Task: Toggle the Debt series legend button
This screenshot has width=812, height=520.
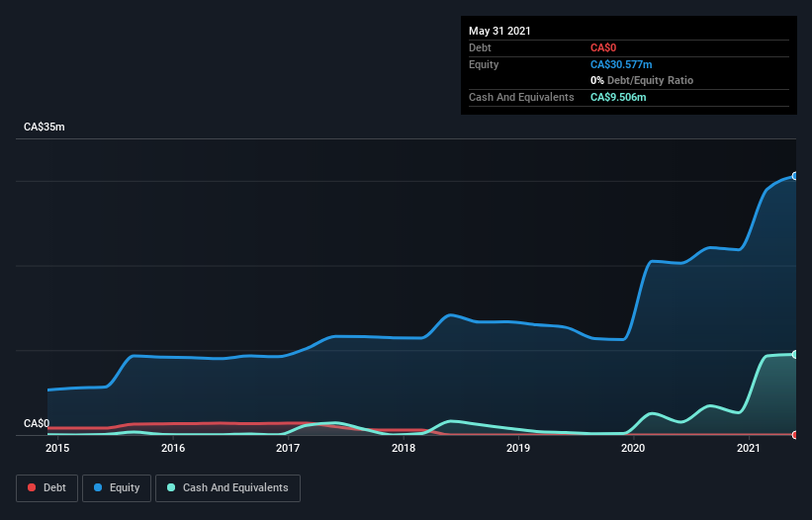Action: pyautogui.click(x=46, y=488)
